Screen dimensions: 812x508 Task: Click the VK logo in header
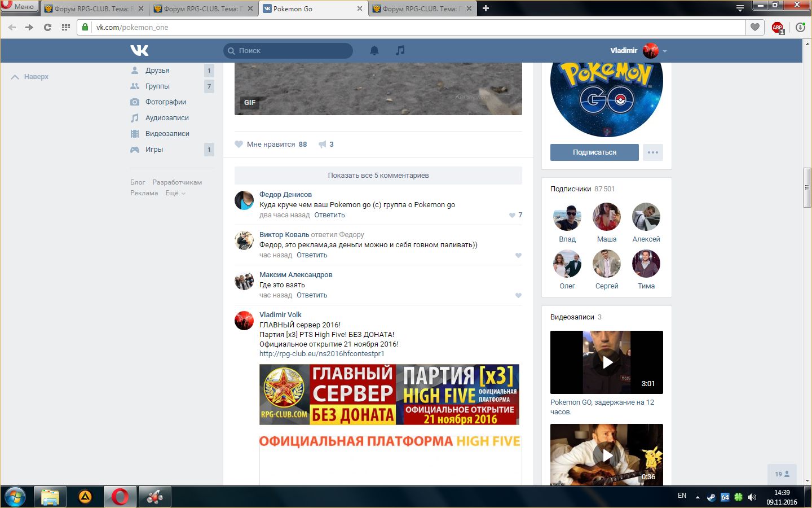click(x=139, y=50)
